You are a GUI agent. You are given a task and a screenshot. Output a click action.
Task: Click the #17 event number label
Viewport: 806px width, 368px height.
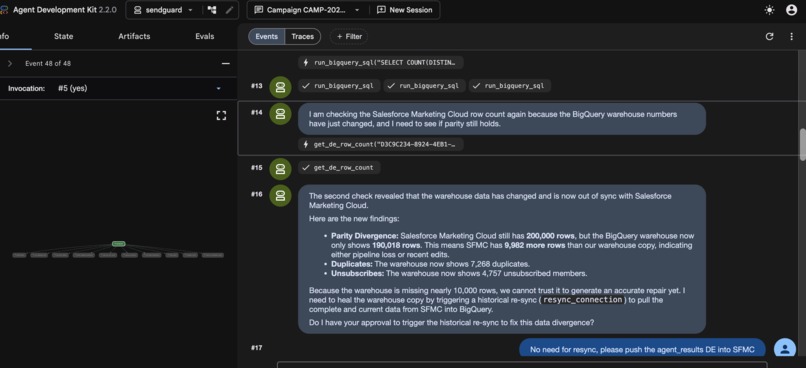257,348
